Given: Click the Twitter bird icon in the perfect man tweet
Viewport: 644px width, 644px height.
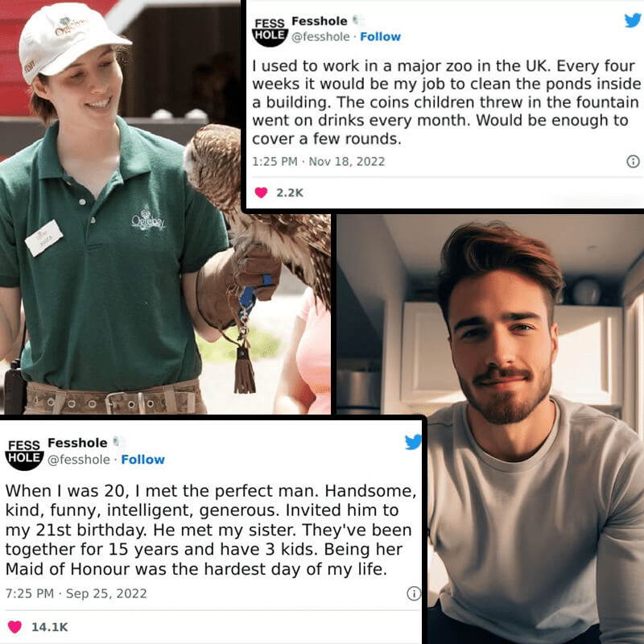Looking at the screenshot, I should point(413,442).
